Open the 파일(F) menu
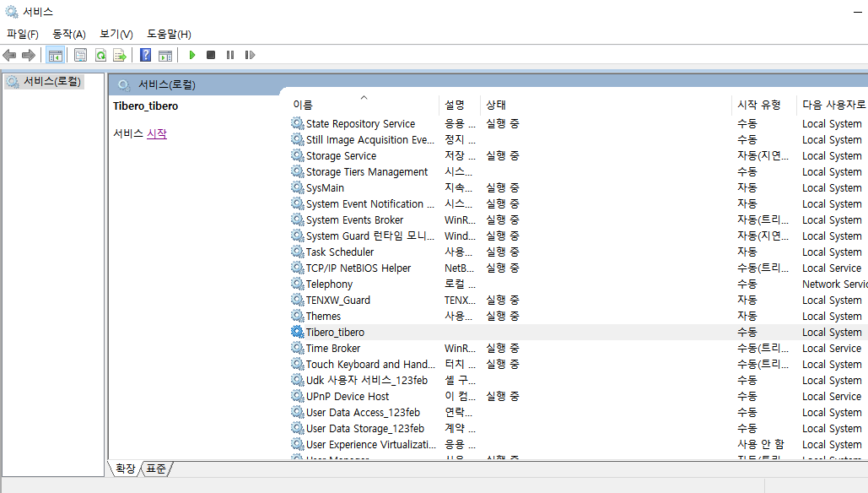Screen dimensions: 868x493 22,34
